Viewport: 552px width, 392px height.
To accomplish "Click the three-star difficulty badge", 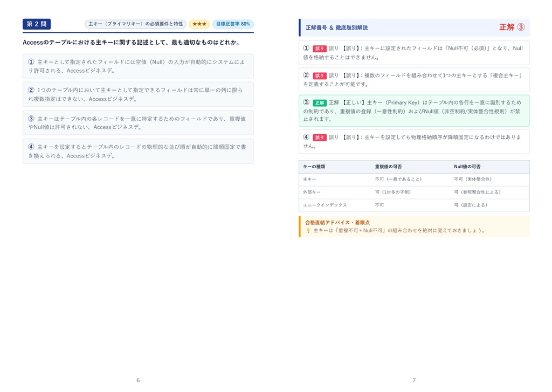I will (199, 24).
